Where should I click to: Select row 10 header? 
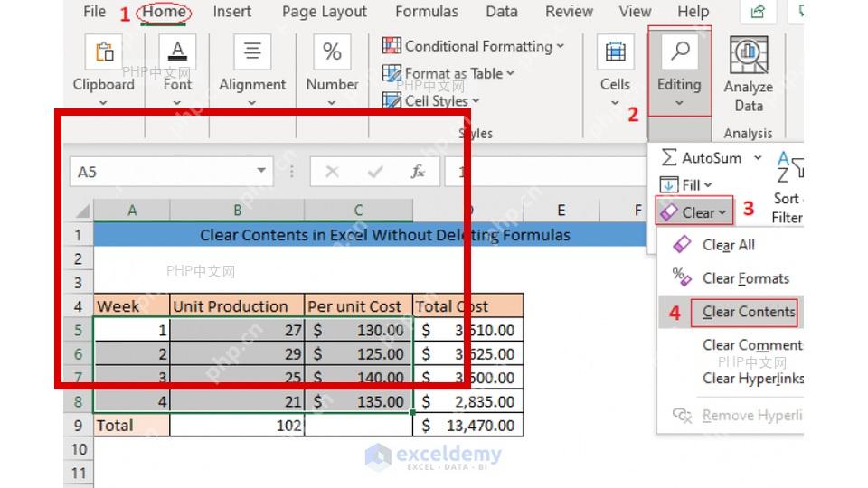(78, 449)
